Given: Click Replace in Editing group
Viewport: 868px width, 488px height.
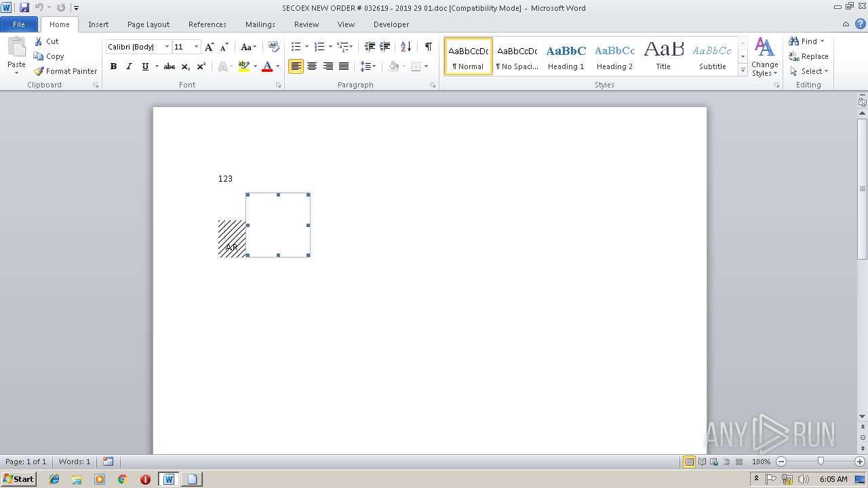Looking at the screenshot, I should coord(808,56).
